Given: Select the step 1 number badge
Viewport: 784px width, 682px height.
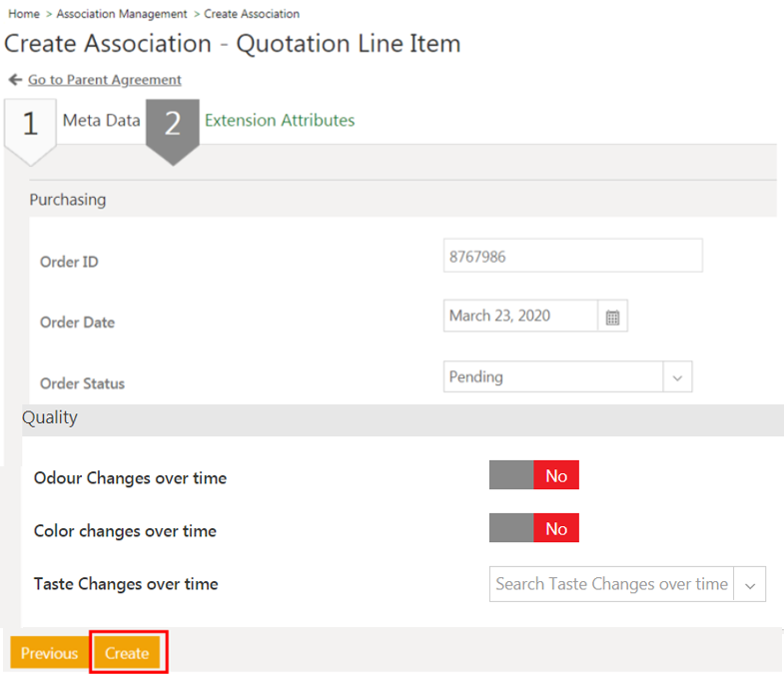Looking at the screenshot, I should (x=30, y=124).
